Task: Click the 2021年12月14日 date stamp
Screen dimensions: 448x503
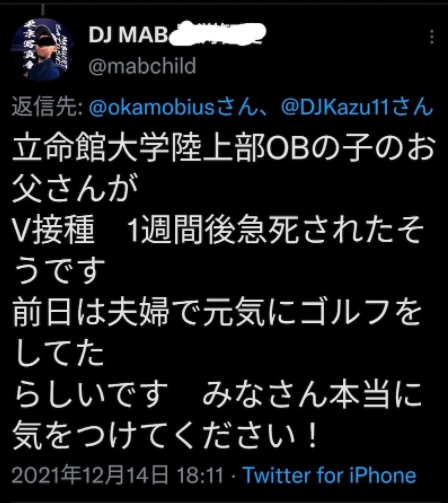Action: pos(90,475)
